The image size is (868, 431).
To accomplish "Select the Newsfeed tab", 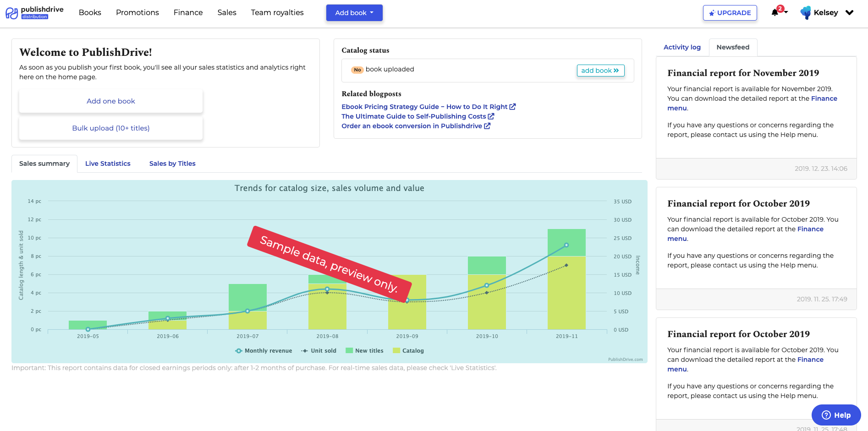I will coord(733,47).
